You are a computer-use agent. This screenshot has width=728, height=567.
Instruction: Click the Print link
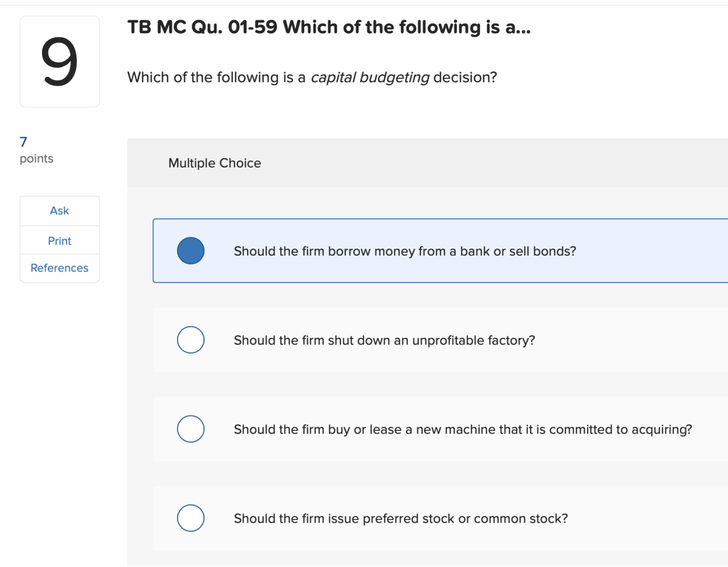(59, 240)
